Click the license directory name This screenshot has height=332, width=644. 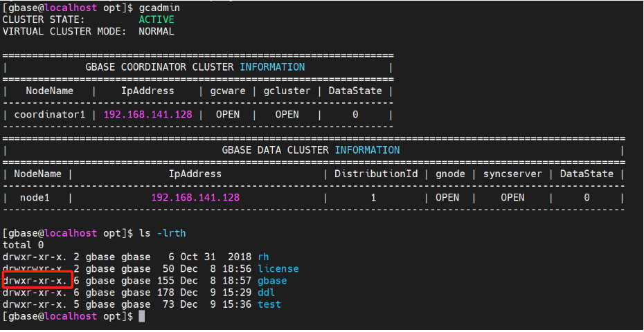click(x=278, y=268)
